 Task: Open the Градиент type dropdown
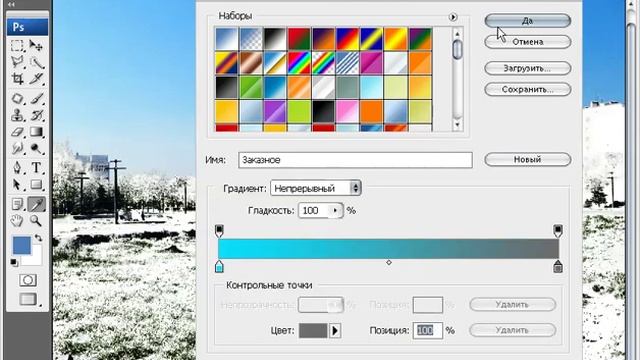pos(316,188)
